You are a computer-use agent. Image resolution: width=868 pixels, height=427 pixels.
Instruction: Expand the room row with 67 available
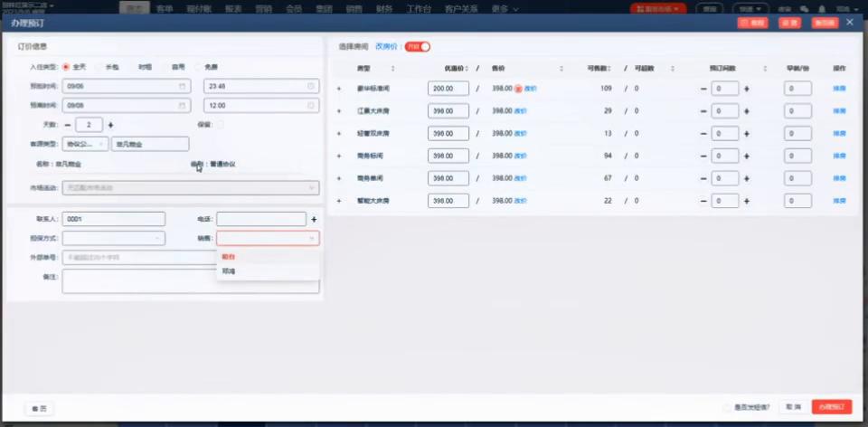(x=339, y=178)
